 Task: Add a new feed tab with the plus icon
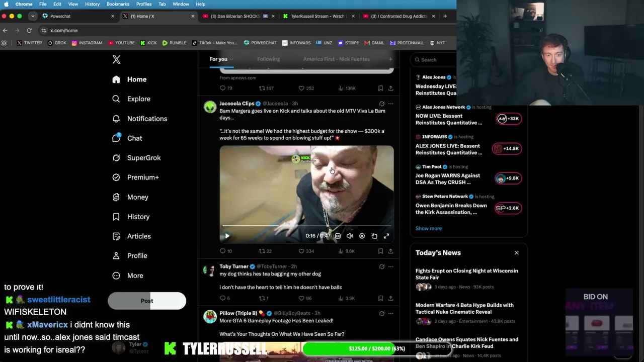click(x=390, y=59)
